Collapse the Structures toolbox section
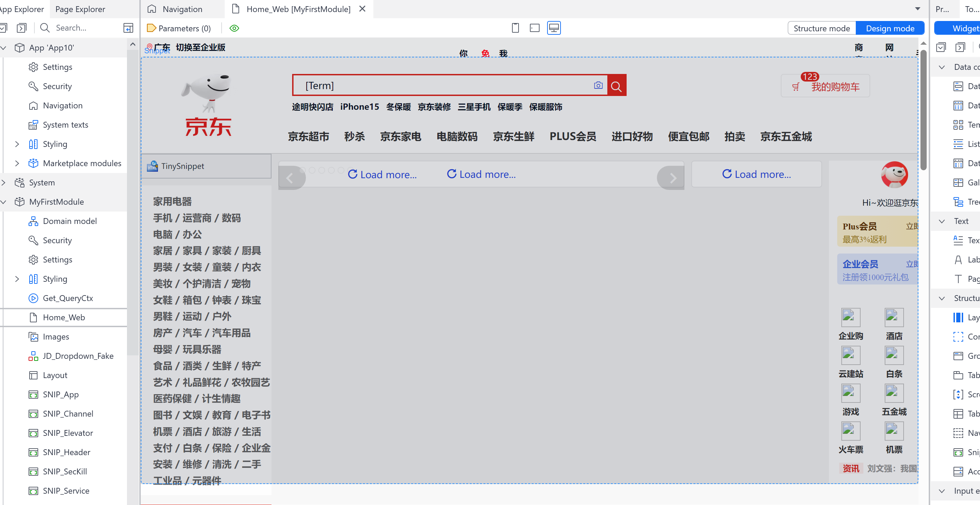 [x=942, y=298]
